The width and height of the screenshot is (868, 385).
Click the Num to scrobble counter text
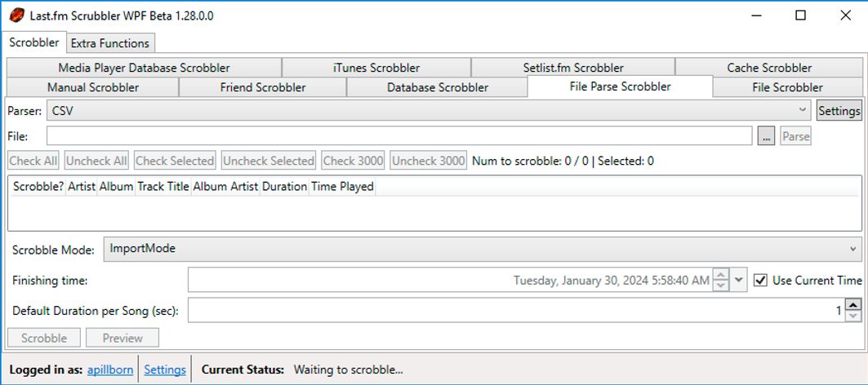pos(563,161)
